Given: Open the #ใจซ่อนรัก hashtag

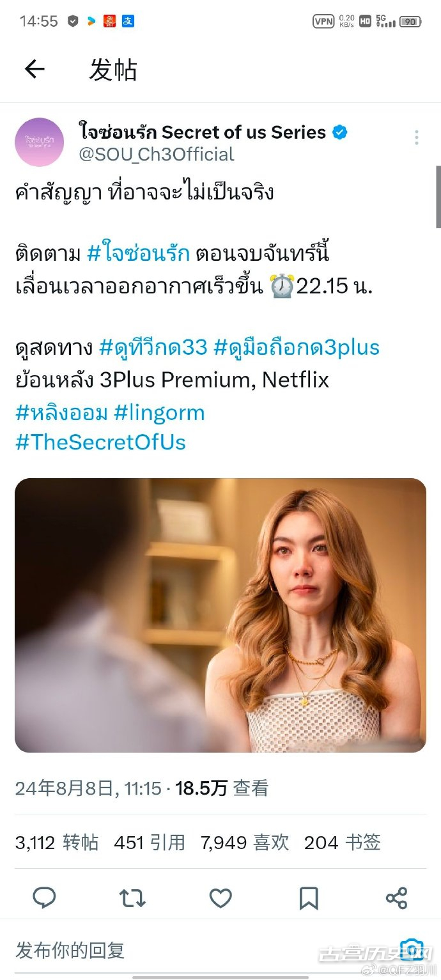Looking at the screenshot, I should click(139, 254).
